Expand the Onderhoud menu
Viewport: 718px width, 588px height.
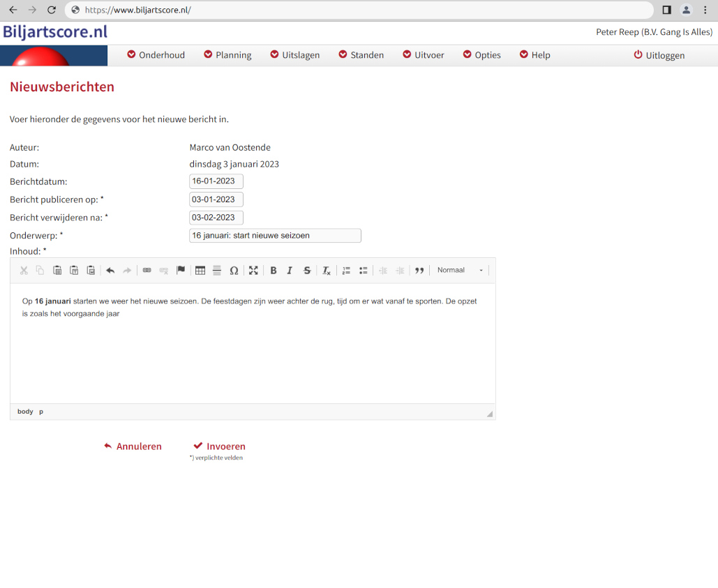point(156,55)
